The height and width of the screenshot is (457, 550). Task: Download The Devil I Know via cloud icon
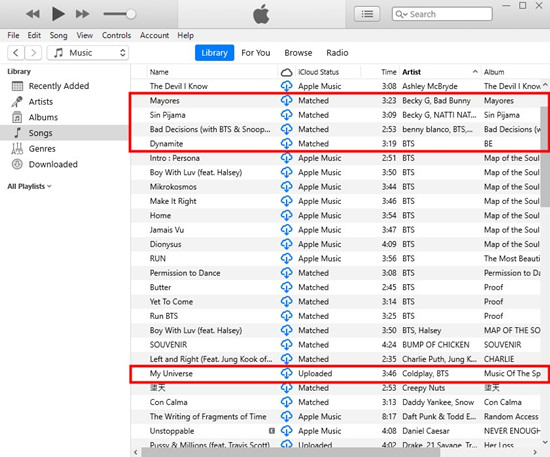click(x=287, y=86)
